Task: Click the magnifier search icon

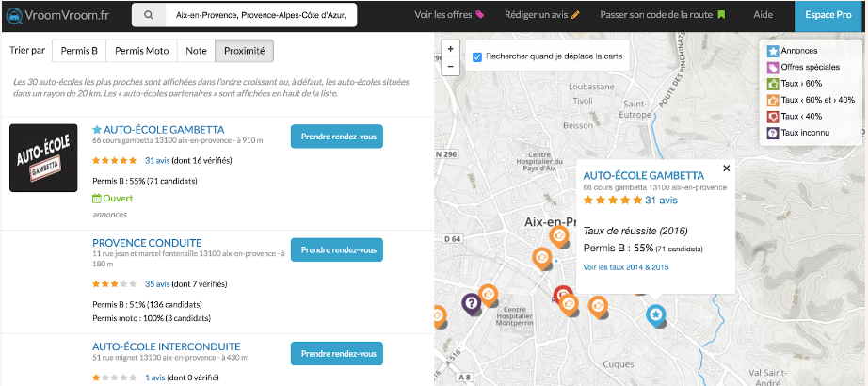Action: [x=149, y=15]
